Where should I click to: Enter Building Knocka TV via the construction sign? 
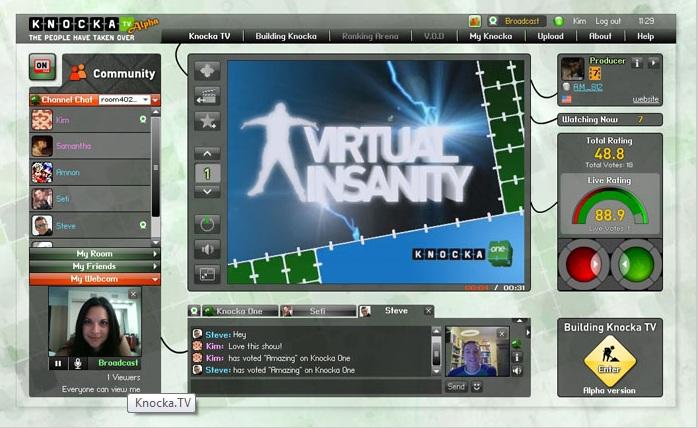click(609, 361)
